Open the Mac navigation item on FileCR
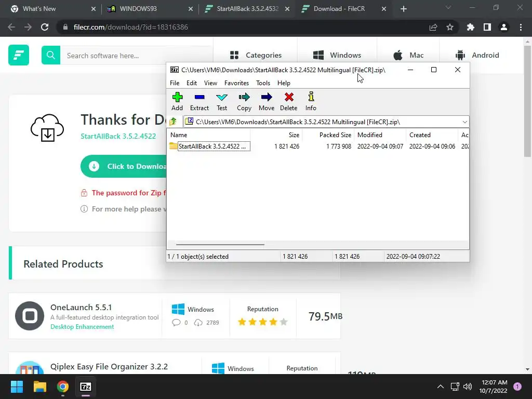This screenshot has width=532, height=399. click(408, 55)
